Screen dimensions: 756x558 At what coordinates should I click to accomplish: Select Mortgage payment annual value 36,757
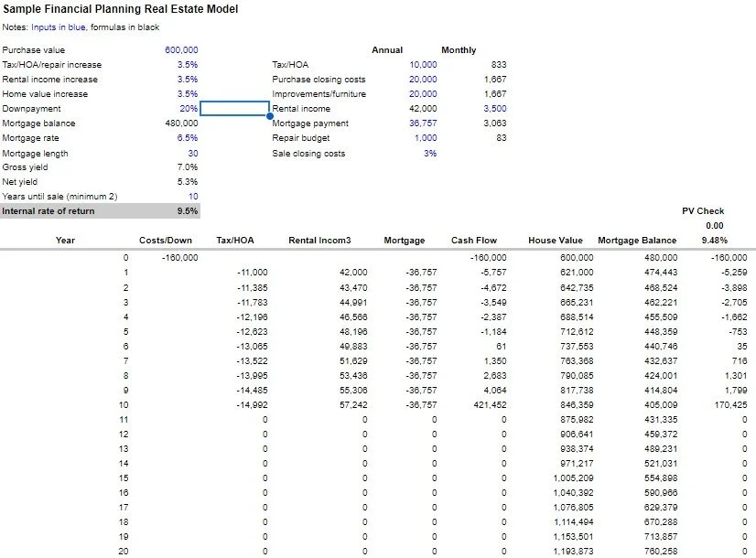(423, 123)
